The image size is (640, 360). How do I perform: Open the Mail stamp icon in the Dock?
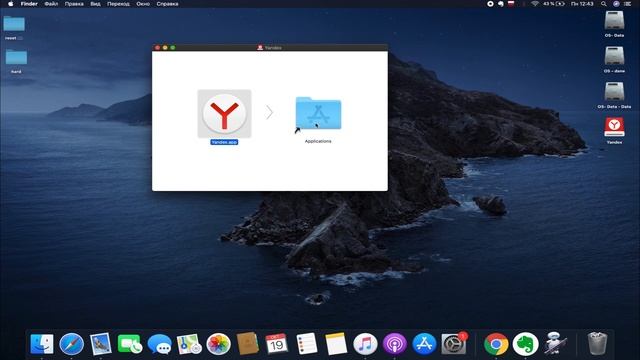point(101,344)
